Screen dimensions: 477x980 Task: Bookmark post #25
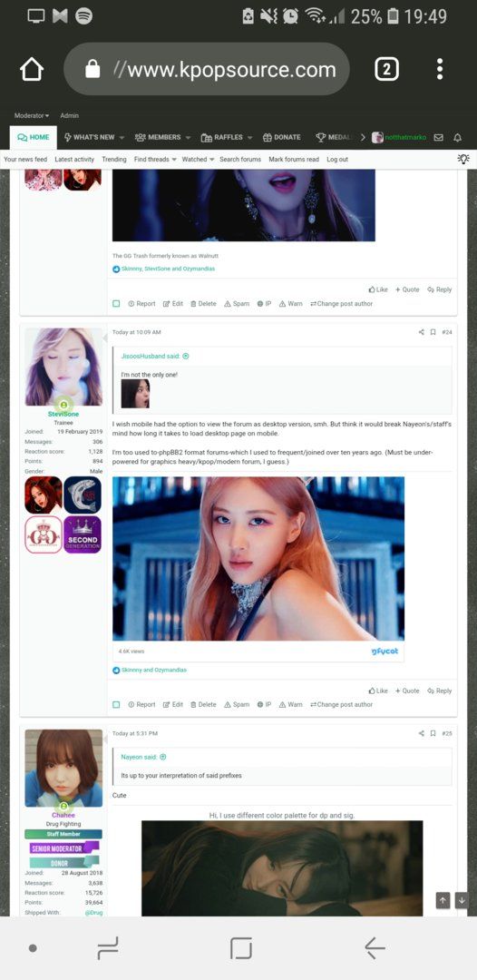(433, 733)
